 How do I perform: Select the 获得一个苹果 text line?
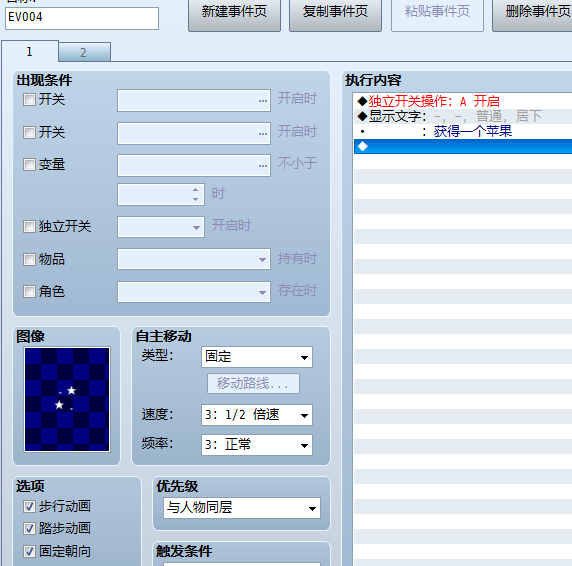[x=463, y=131]
